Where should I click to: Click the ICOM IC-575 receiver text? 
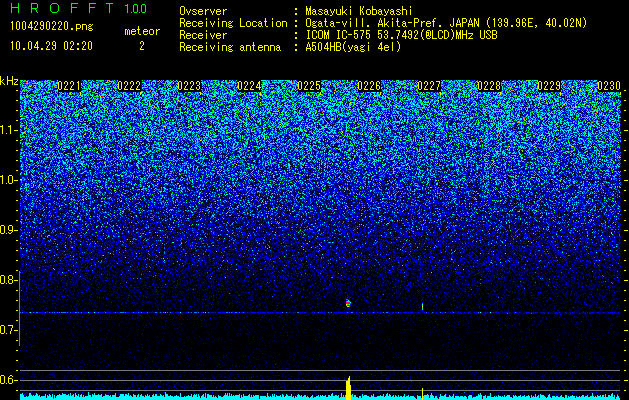(x=401, y=35)
